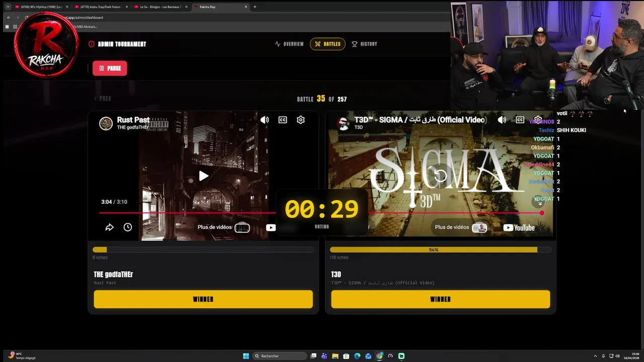
Task: Open the Windows Start menu
Action: point(246,356)
